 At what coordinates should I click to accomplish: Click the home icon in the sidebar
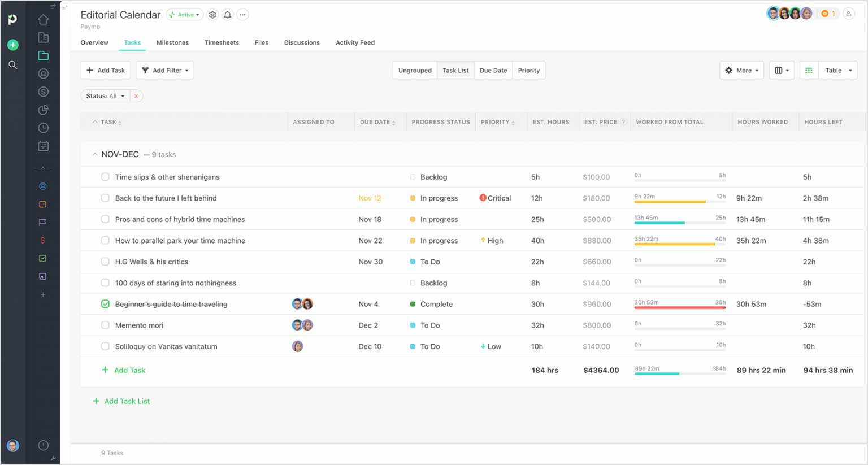43,20
